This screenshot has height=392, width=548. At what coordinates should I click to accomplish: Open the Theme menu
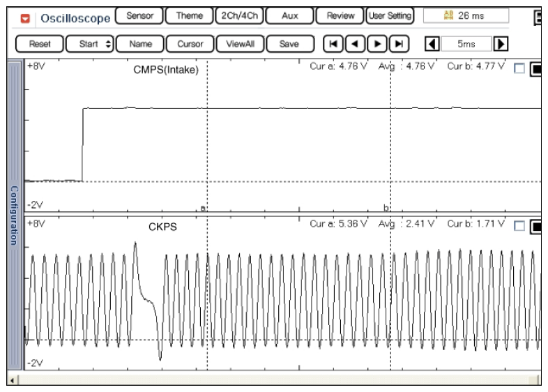(x=188, y=15)
